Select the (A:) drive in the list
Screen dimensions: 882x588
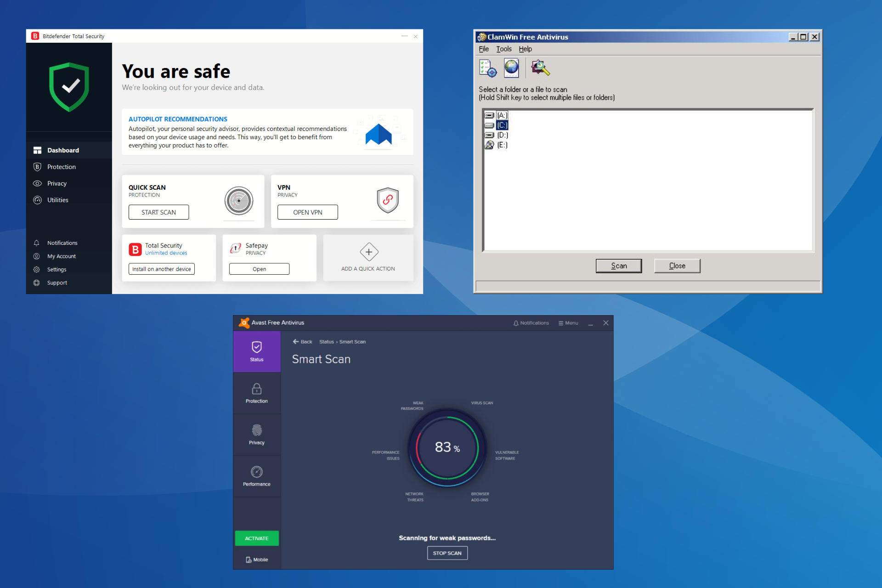tap(502, 115)
